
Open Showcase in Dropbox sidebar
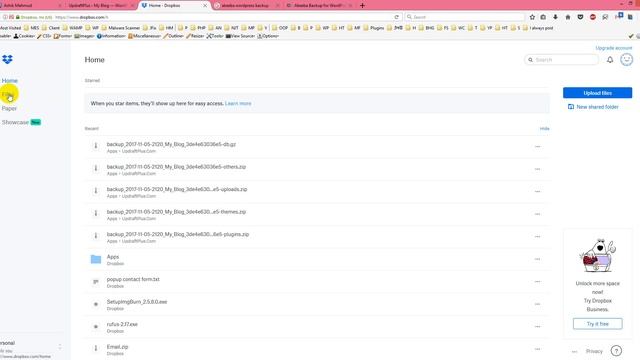pyautogui.click(x=15, y=122)
